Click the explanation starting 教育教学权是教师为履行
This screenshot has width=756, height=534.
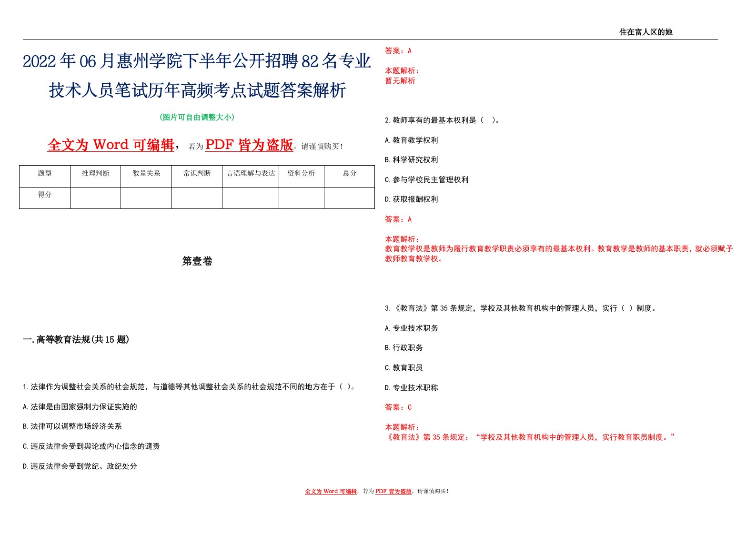tap(559, 254)
